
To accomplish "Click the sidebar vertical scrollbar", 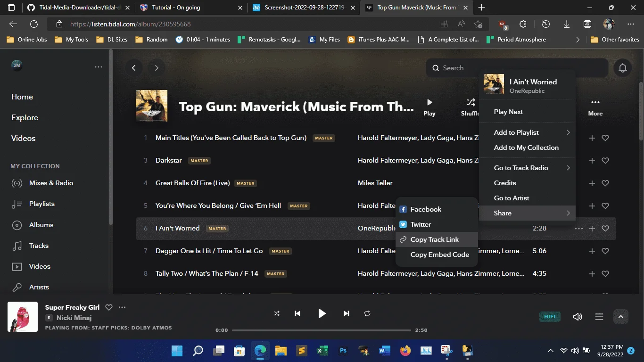I will pyautogui.click(x=111, y=138).
